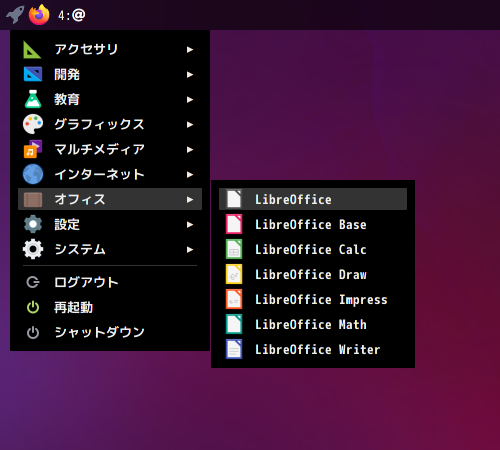Select the LibreOffice Draw entry
The width and height of the screenshot is (500, 450).
point(313,274)
